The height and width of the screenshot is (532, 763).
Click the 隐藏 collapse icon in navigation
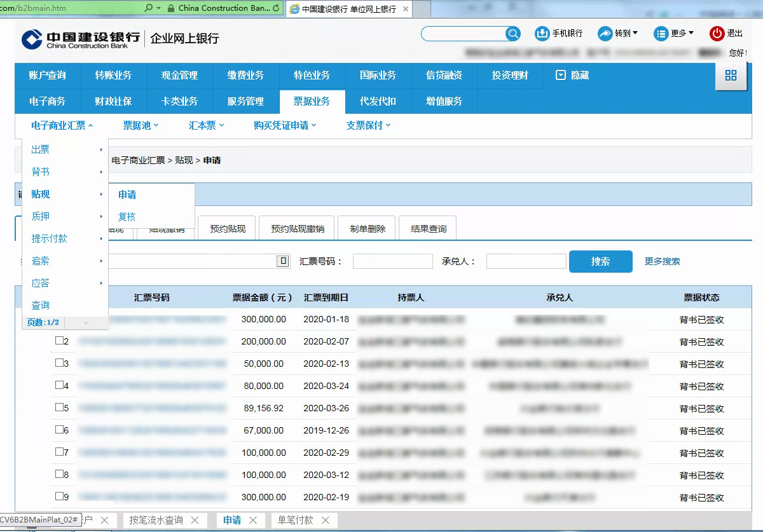point(561,75)
